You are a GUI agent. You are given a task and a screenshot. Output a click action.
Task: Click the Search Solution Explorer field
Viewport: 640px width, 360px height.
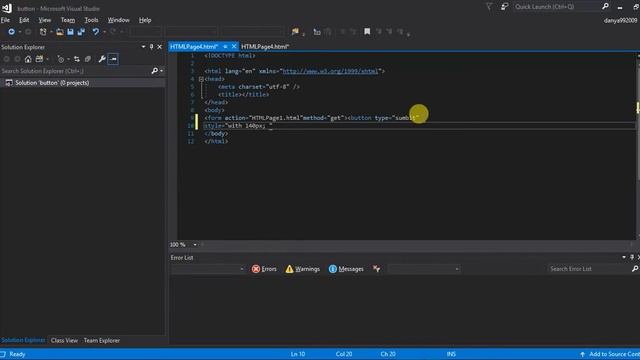[76, 71]
